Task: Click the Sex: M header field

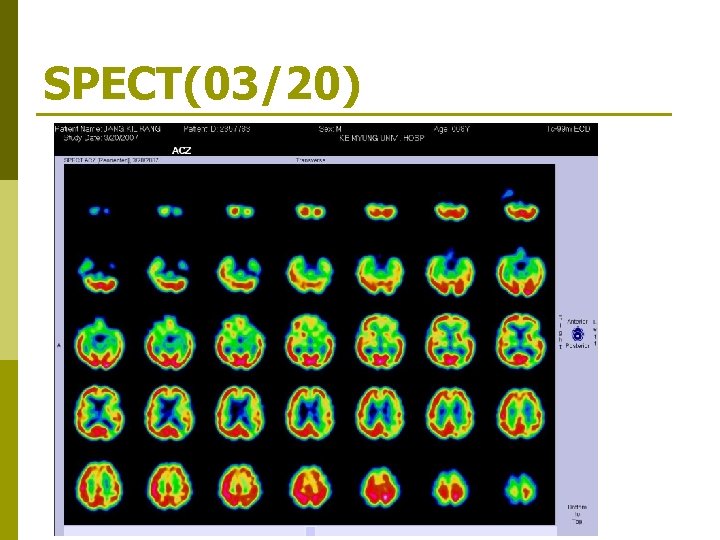Action: 330,129
